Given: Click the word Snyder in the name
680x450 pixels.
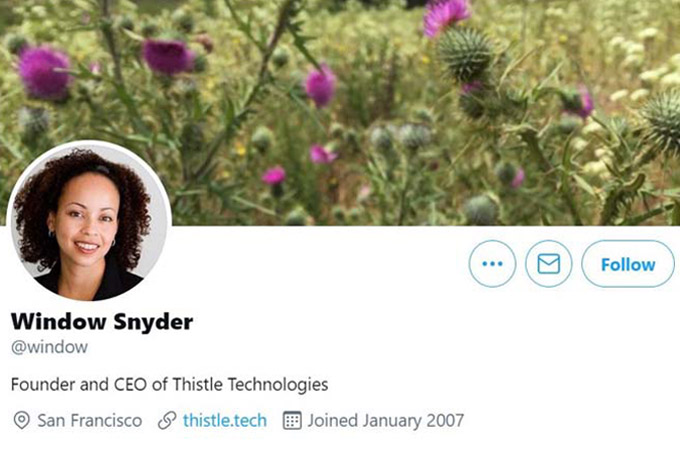Looking at the screenshot, I should click(153, 323).
